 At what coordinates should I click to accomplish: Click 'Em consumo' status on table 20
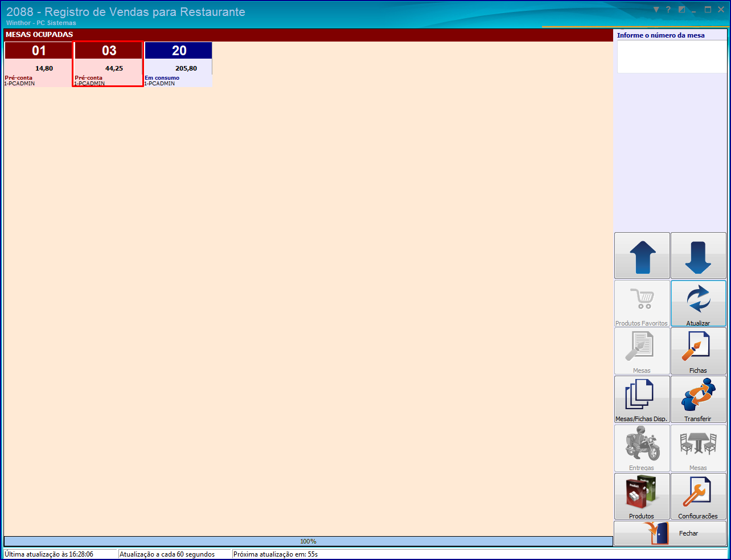162,78
